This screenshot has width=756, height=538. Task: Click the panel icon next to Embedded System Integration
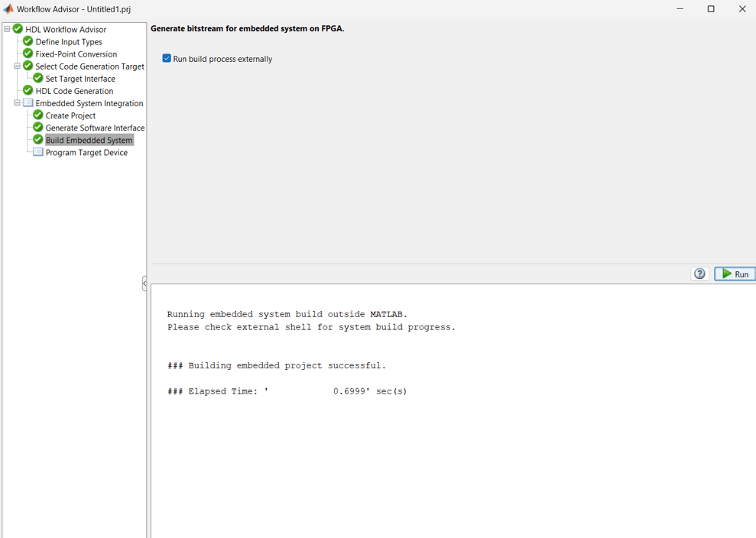tap(27, 102)
